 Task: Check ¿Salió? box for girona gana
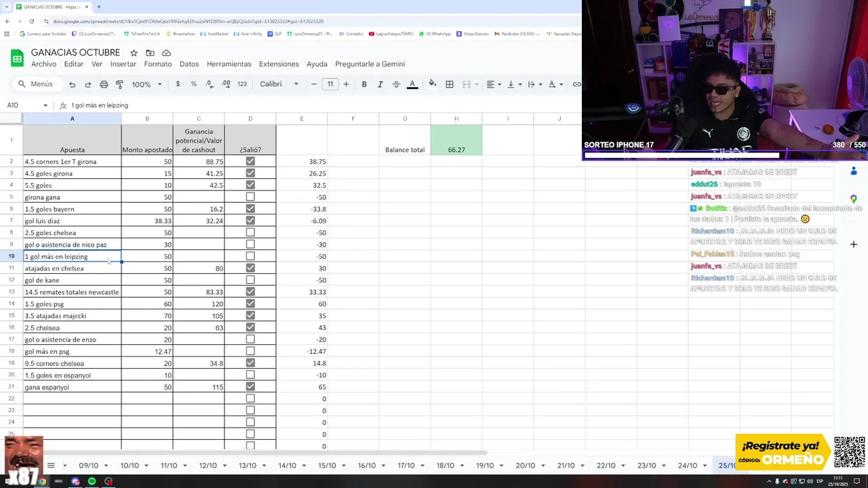250,197
